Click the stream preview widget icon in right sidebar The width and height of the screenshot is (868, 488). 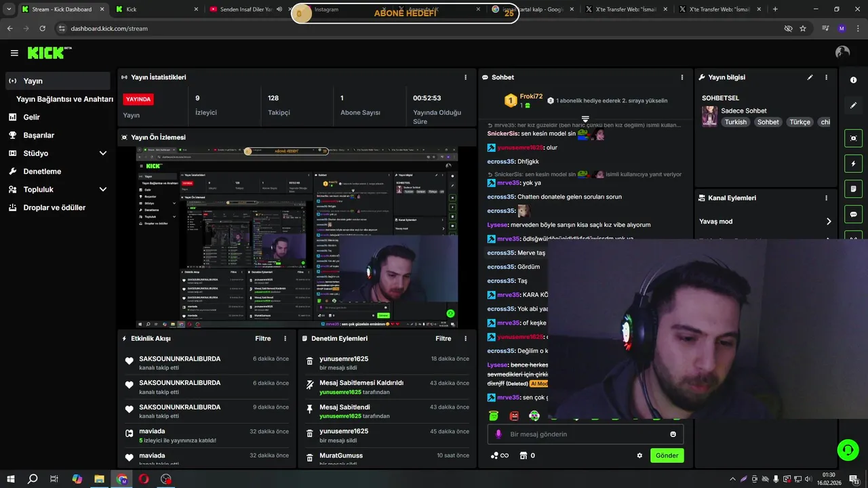(x=853, y=138)
